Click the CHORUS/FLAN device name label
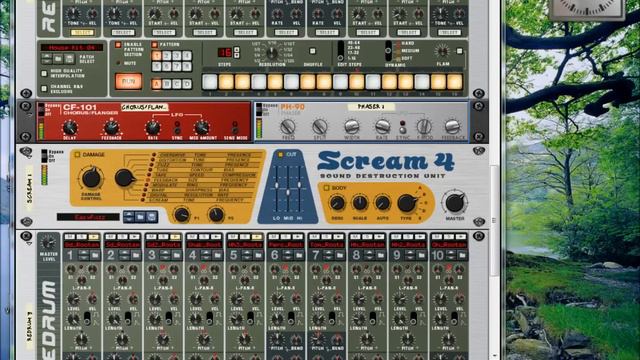This screenshot has width=640, height=360. pyautogui.click(x=144, y=107)
